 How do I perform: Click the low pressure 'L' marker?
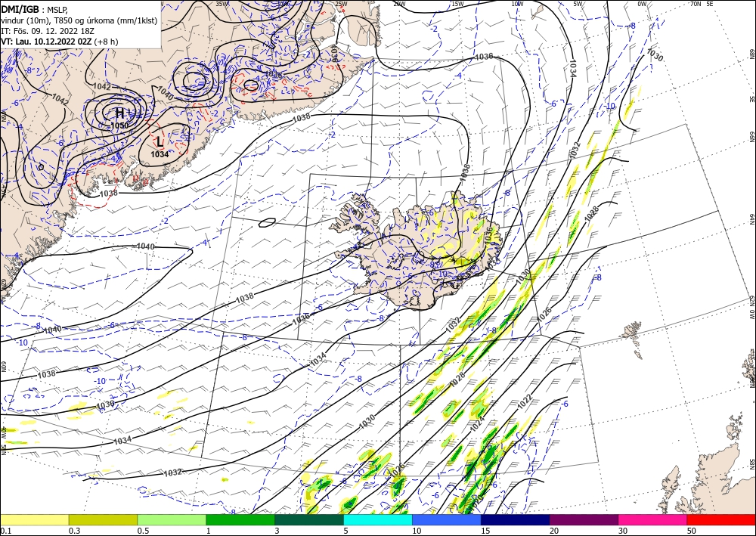coord(160,142)
